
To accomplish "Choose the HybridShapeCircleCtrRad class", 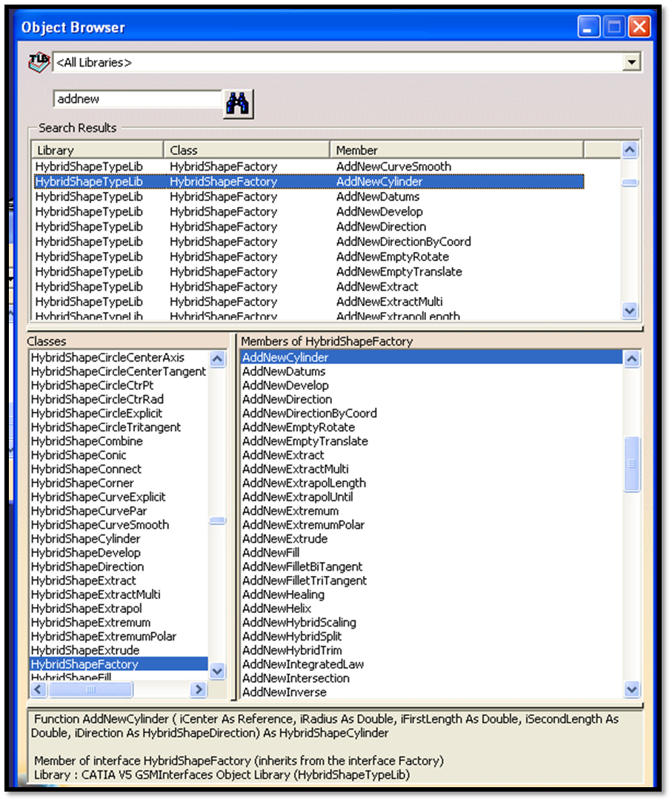I will point(119,399).
